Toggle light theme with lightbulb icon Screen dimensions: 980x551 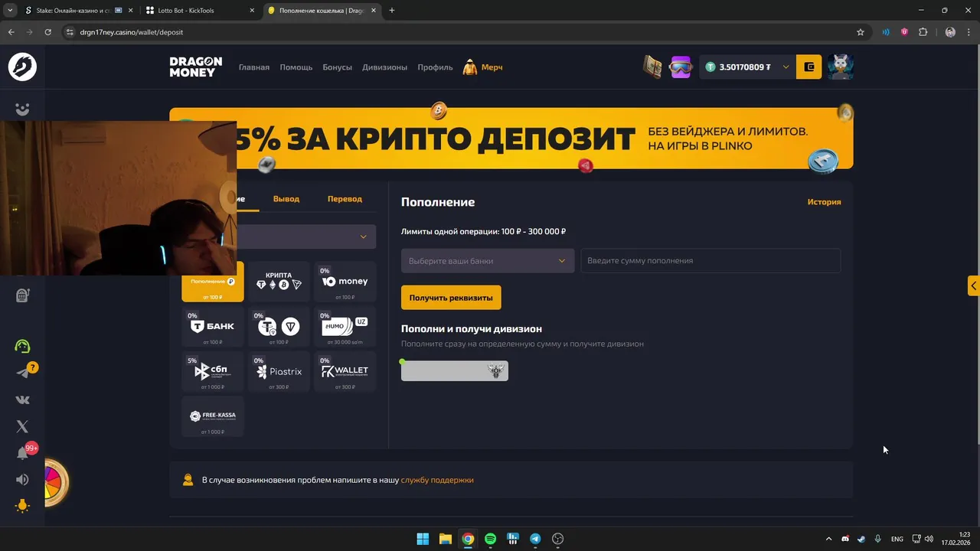tap(22, 506)
